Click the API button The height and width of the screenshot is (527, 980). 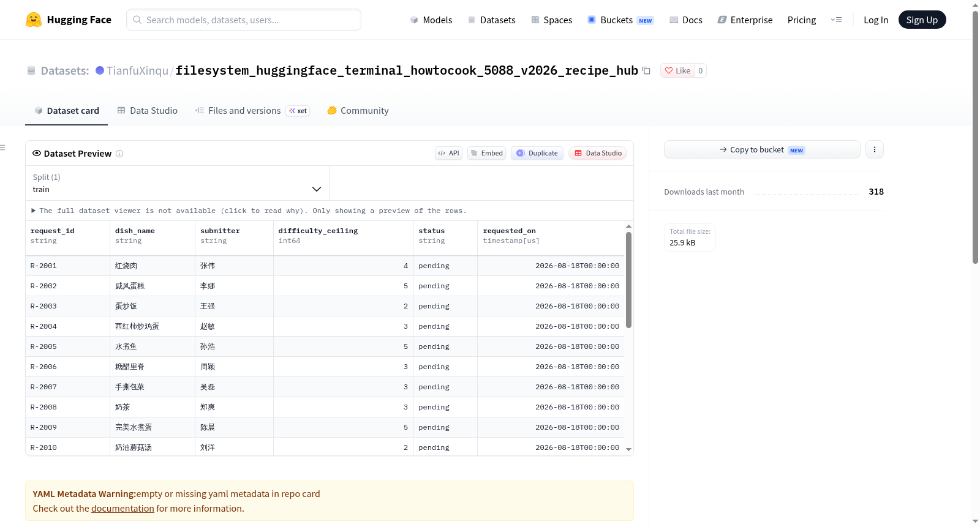[448, 153]
